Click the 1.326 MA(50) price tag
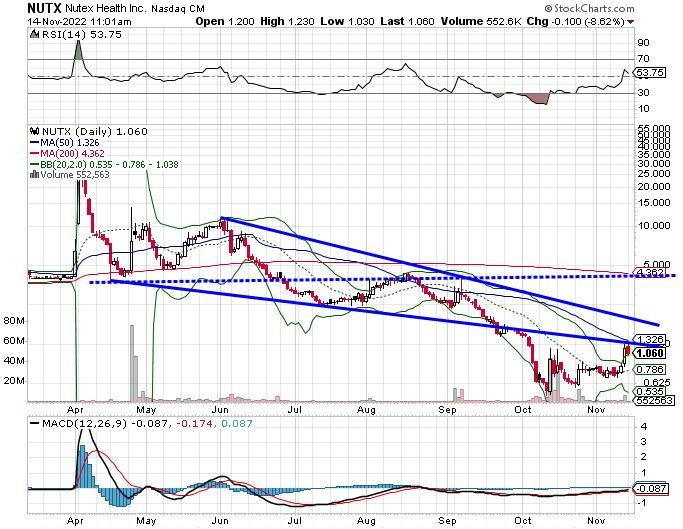Image resolution: width=683 pixels, height=529 pixels. coord(650,339)
